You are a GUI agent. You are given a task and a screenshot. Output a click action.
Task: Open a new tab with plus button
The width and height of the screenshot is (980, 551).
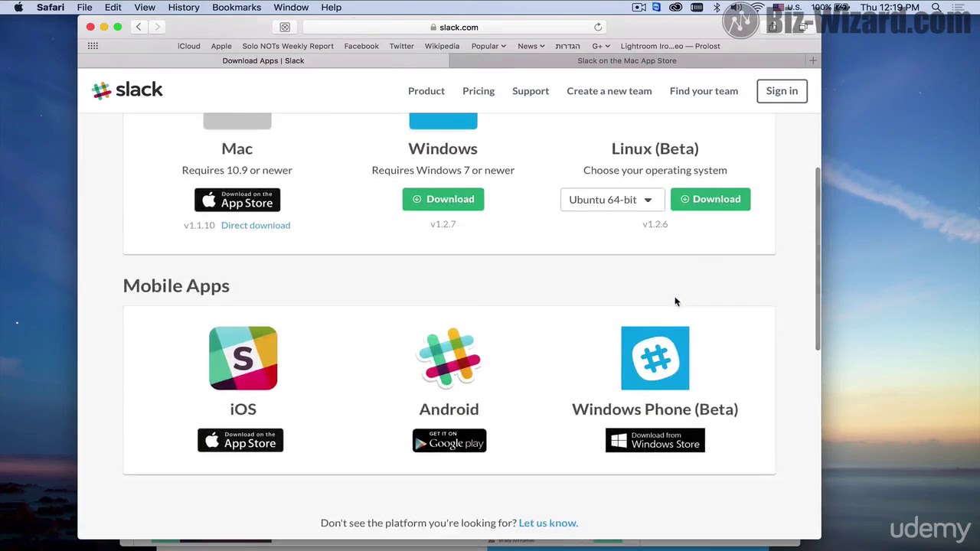(813, 60)
